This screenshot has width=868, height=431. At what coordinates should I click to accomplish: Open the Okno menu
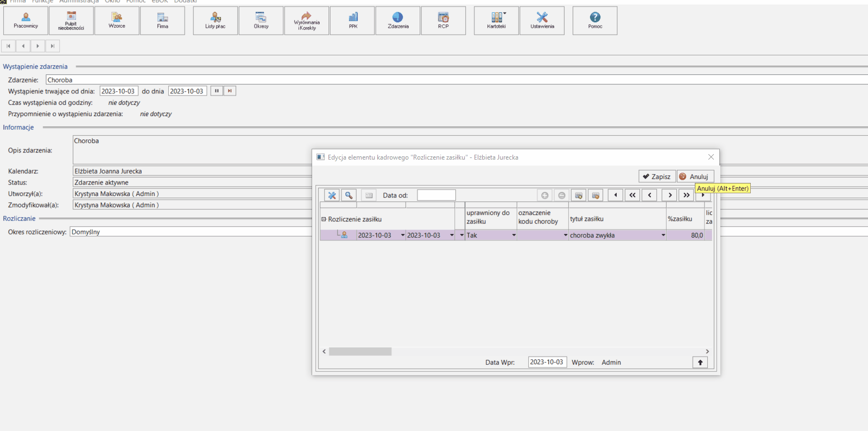click(x=112, y=2)
